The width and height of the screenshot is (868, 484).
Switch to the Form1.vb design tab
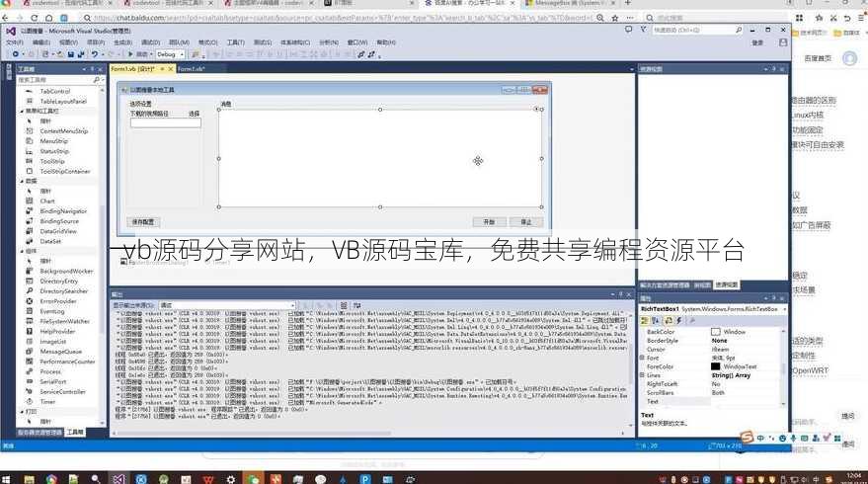point(133,69)
